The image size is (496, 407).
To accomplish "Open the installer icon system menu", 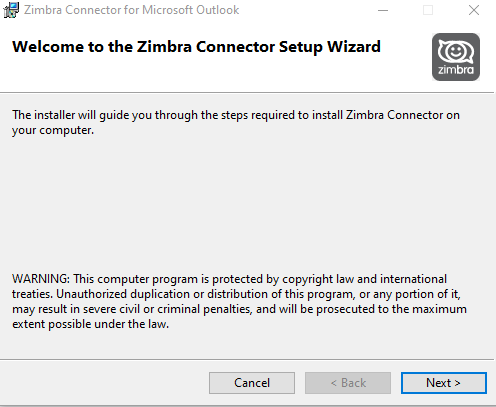I will pos(11,10).
